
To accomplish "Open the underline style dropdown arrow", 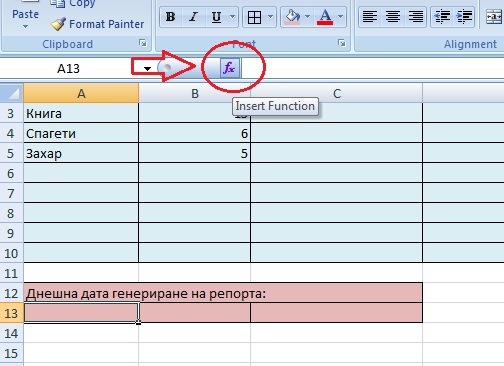I will (233, 17).
